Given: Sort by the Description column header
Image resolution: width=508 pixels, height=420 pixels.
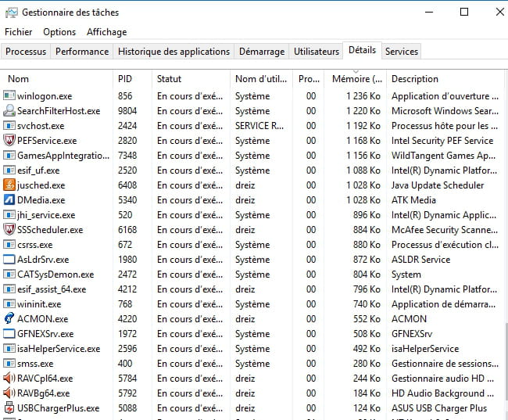Looking at the screenshot, I should pyautogui.click(x=445, y=78).
